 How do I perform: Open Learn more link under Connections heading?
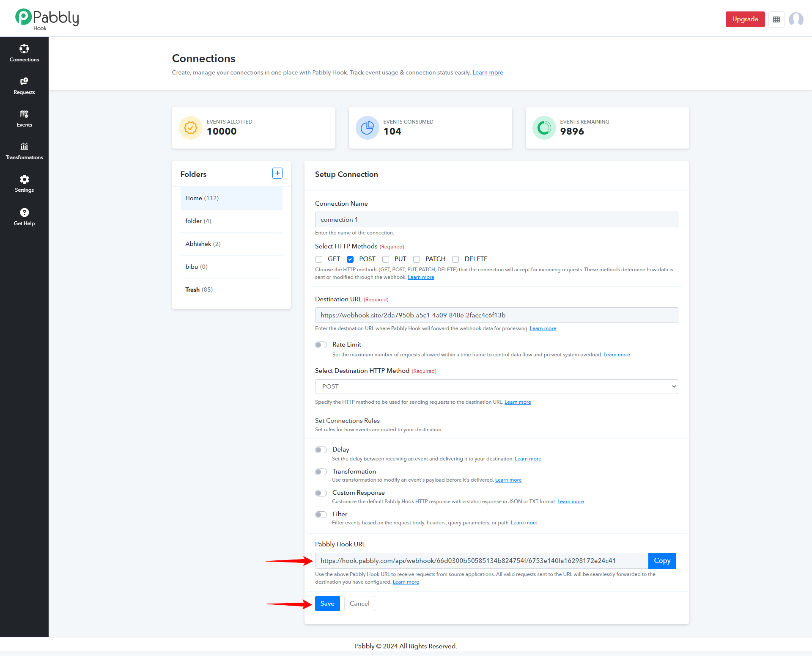[488, 73]
